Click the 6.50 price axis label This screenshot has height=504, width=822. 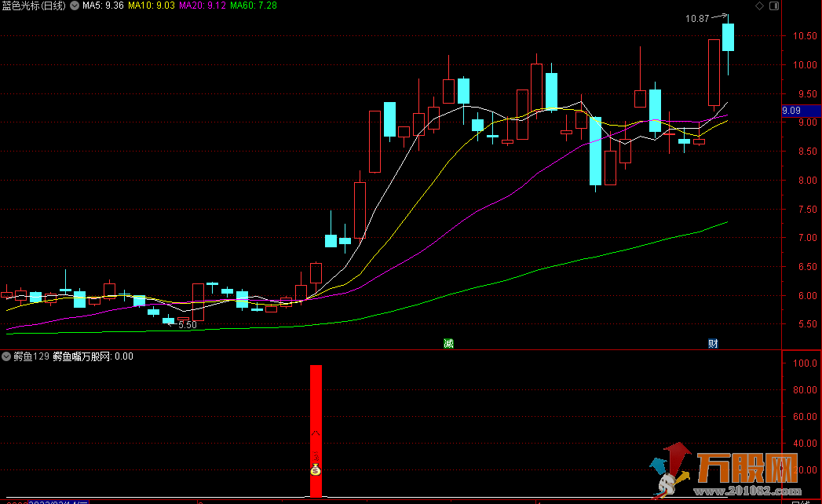click(x=807, y=267)
